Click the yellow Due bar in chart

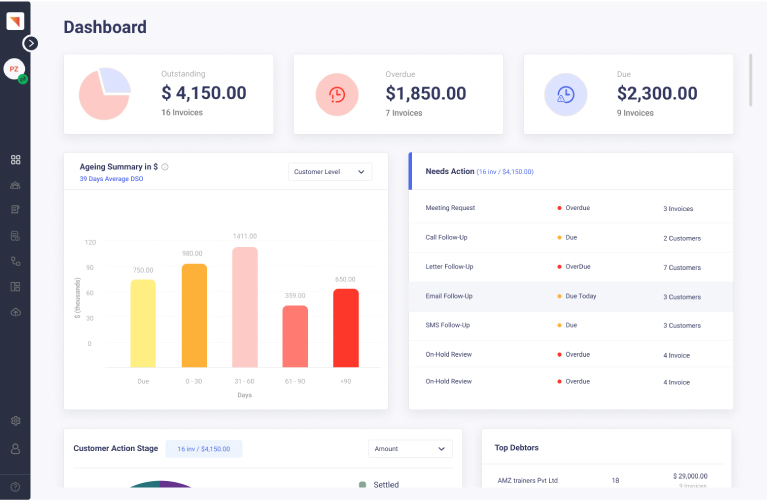(143, 323)
